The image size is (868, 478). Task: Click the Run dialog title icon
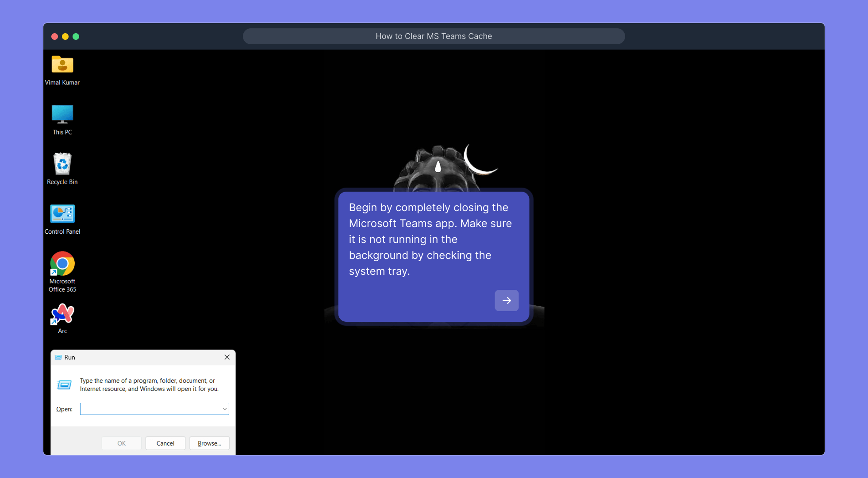tap(58, 358)
